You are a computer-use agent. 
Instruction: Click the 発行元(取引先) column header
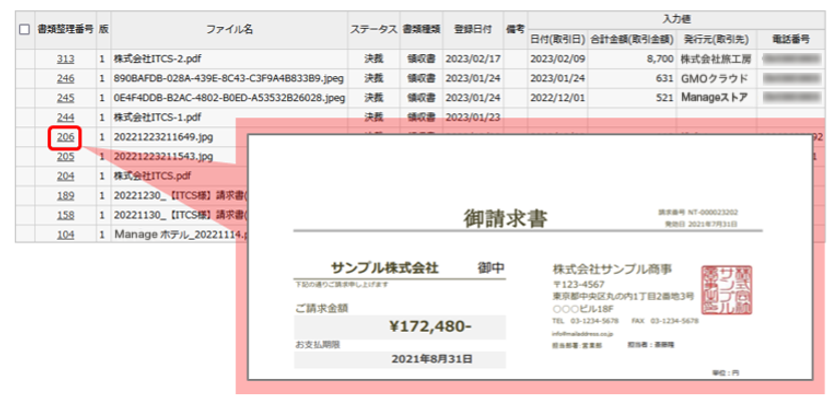[717, 39]
